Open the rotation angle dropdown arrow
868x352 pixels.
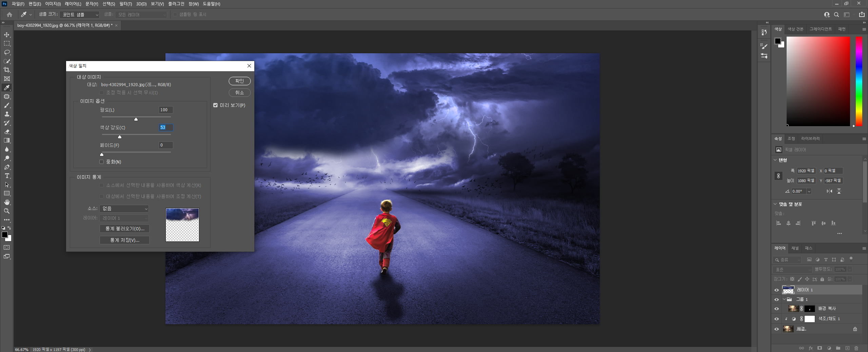pyautogui.click(x=809, y=191)
